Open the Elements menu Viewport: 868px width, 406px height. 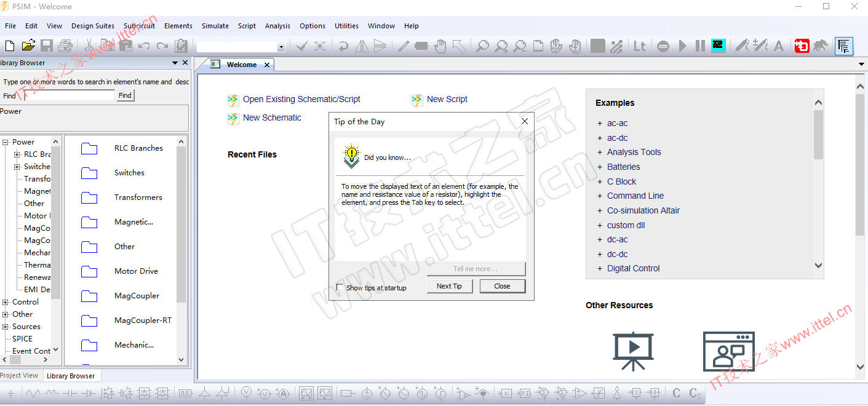pyautogui.click(x=178, y=26)
